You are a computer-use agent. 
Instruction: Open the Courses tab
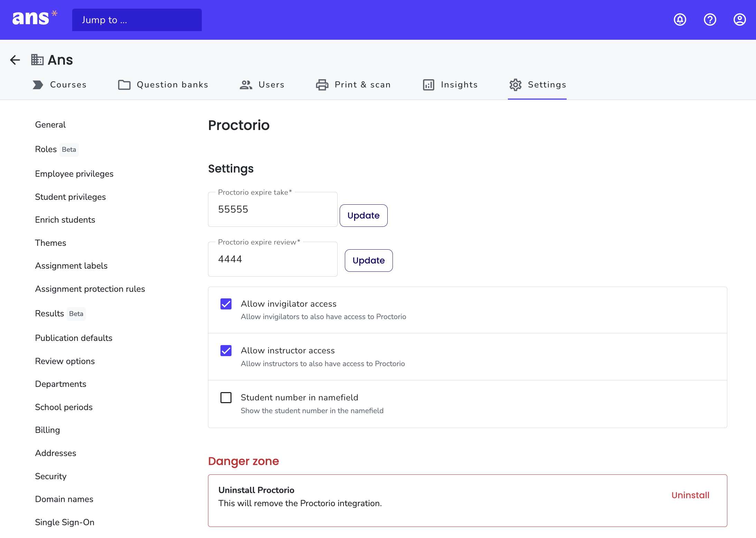pos(59,85)
